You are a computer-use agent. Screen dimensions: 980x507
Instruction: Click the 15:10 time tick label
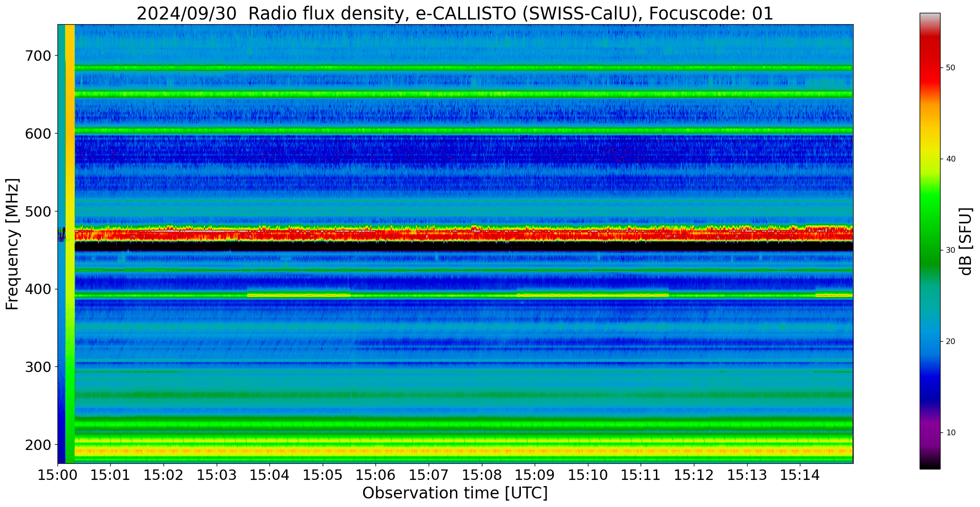[x=588, y=475]
